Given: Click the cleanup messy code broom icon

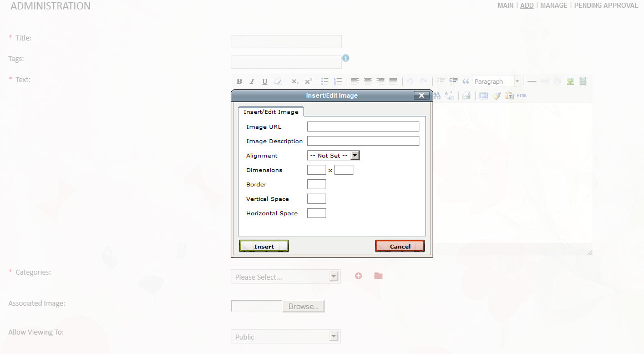Looking at the screenshot, I should click(x=496, y=95).
